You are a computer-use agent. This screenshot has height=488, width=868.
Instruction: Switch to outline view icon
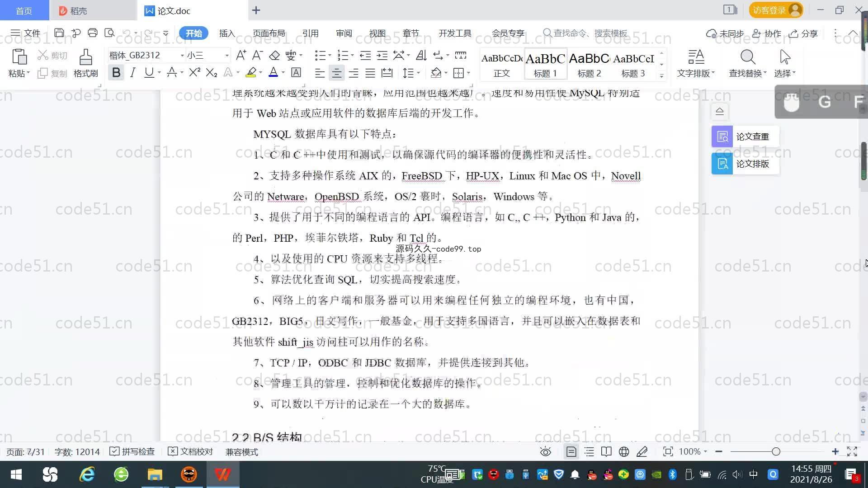pos(589,451)
